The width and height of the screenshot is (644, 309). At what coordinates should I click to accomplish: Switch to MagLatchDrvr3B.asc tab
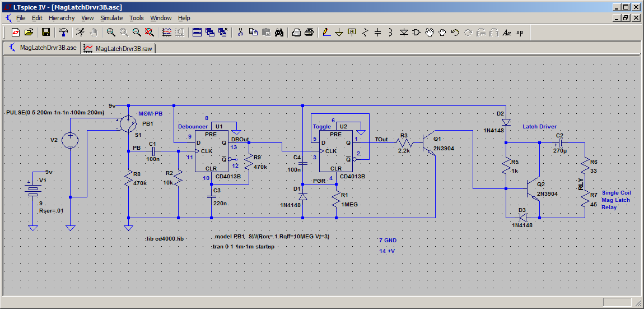[43, 48]
